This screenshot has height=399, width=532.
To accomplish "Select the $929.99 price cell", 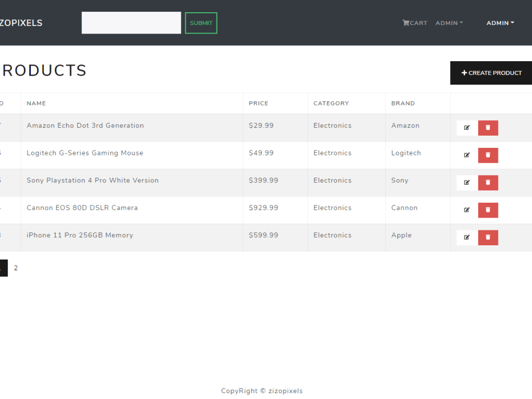I will click(x=263, y=208).
